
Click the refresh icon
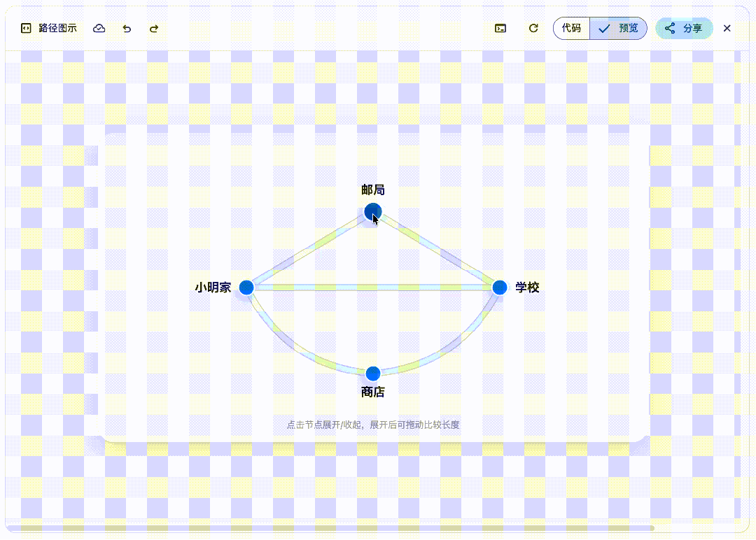click(x=533, y=29)
